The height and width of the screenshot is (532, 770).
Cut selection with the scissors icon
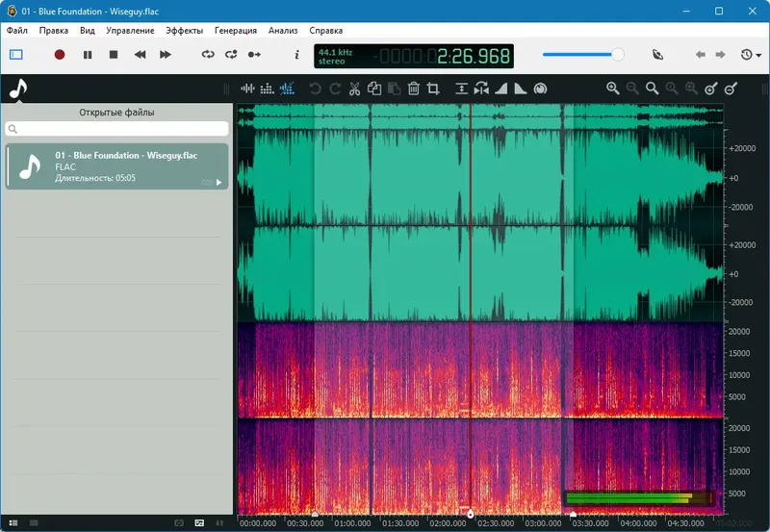(x=354, y=89)
